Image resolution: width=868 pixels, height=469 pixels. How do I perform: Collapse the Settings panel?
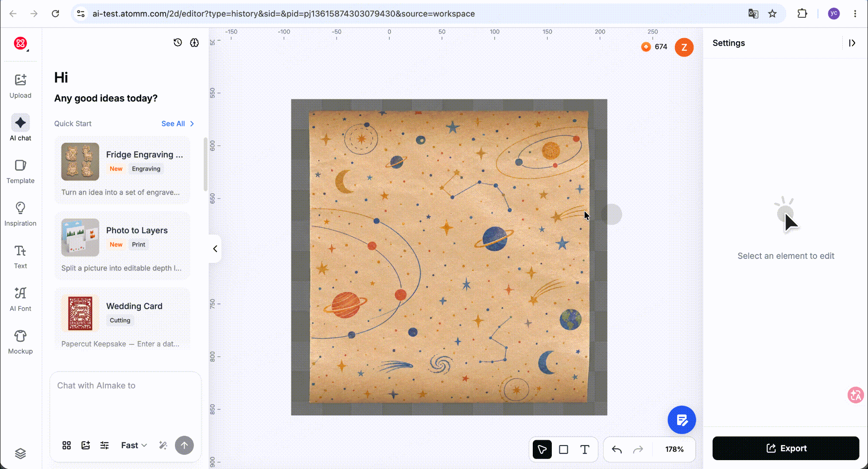pos(852,43)
